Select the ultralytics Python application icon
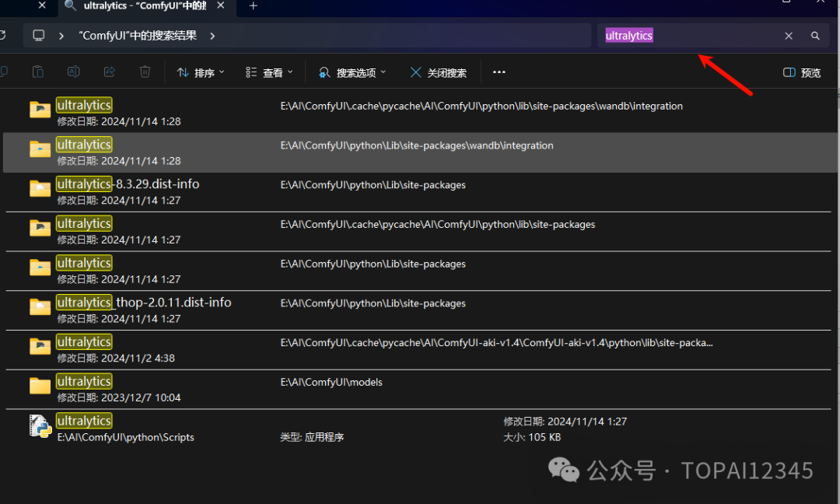 click(40, 426)
